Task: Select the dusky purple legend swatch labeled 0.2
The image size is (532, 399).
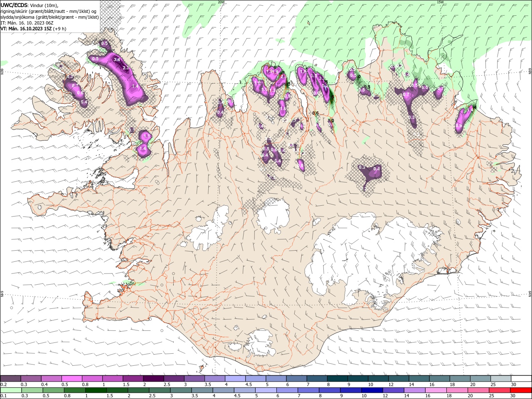Action: click(10, 379)
